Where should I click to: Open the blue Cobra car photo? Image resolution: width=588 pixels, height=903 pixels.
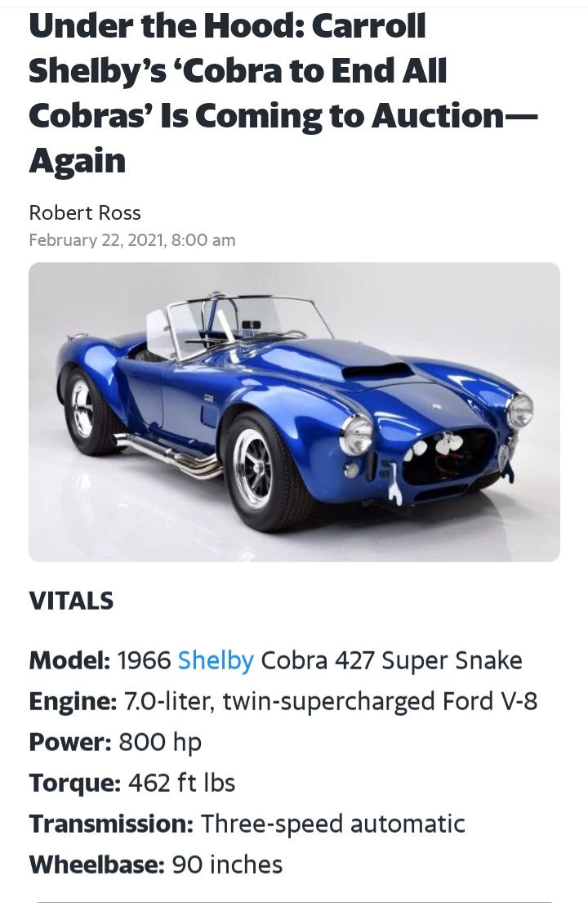pyautogui.click(x=294, y=412)
